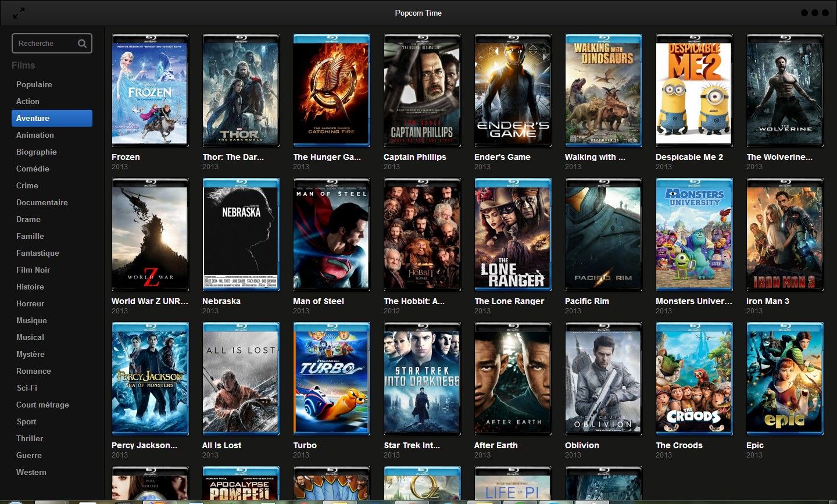
Task: Open the Aventure genre
Action: pyautogui.click(x=52, y=118)
